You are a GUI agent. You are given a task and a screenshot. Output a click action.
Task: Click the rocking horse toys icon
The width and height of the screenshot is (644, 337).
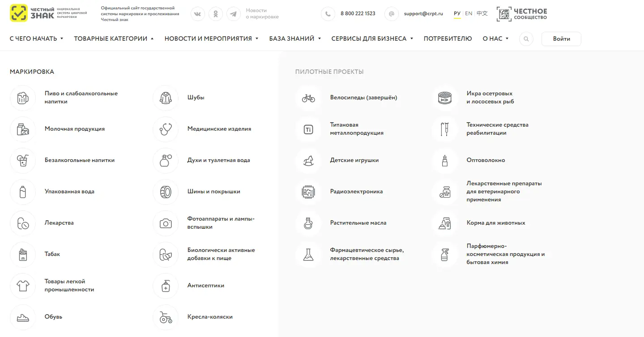308,161
